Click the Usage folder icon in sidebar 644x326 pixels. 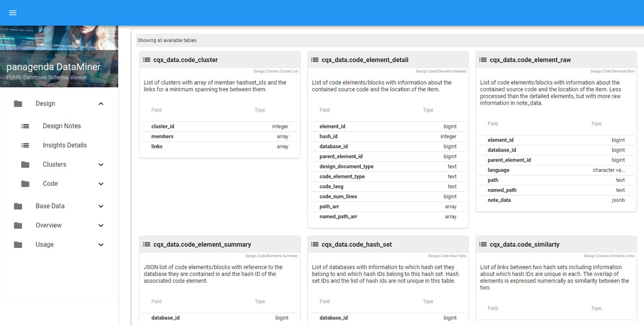coord(18,244)
